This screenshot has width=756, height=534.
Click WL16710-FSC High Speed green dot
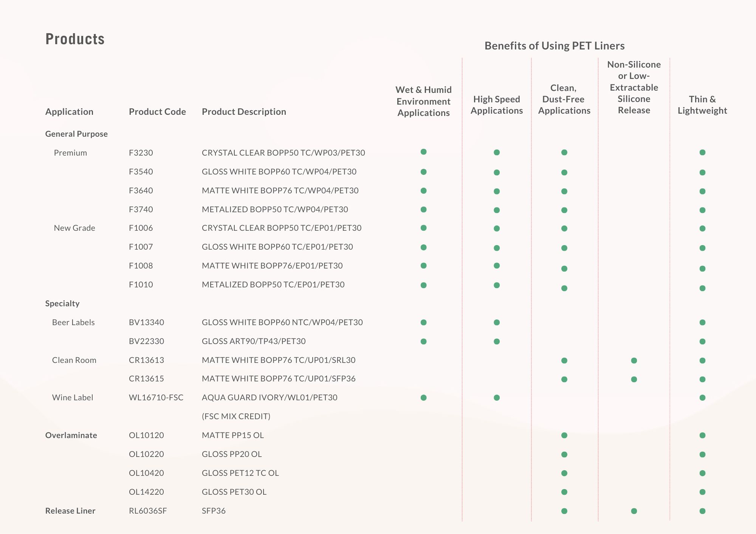click(x=497, y=398)
